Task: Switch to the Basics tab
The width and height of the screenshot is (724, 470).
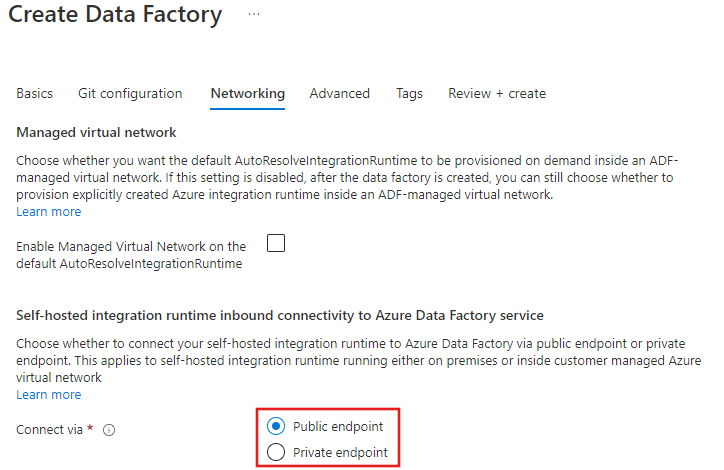Action: [35, 93]
